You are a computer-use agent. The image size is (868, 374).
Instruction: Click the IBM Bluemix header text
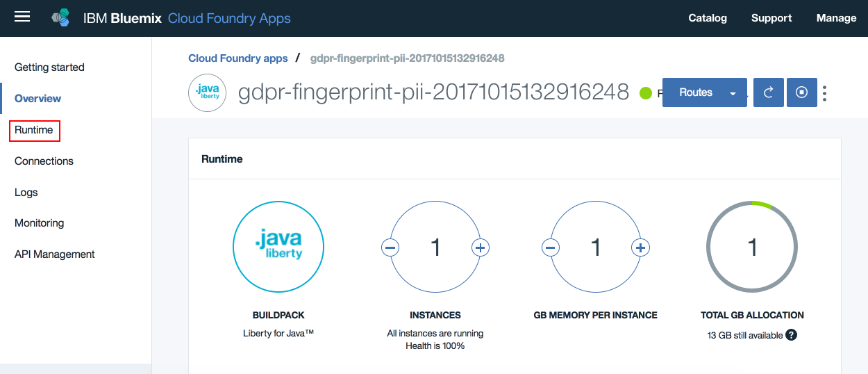click(x=122, y=18)
